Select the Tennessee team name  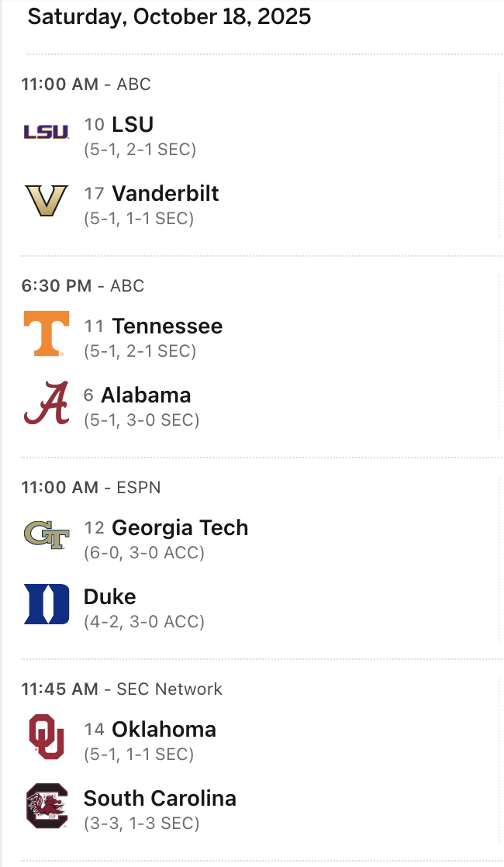coord(167,326)
